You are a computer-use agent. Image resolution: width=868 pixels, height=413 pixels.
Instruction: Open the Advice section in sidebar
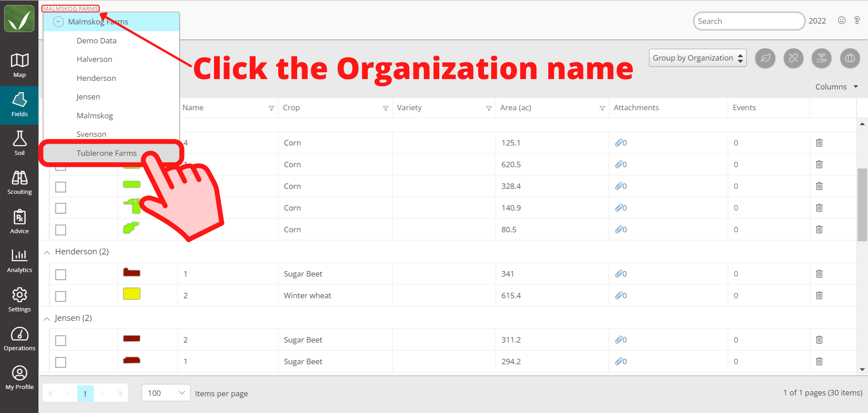19,221
